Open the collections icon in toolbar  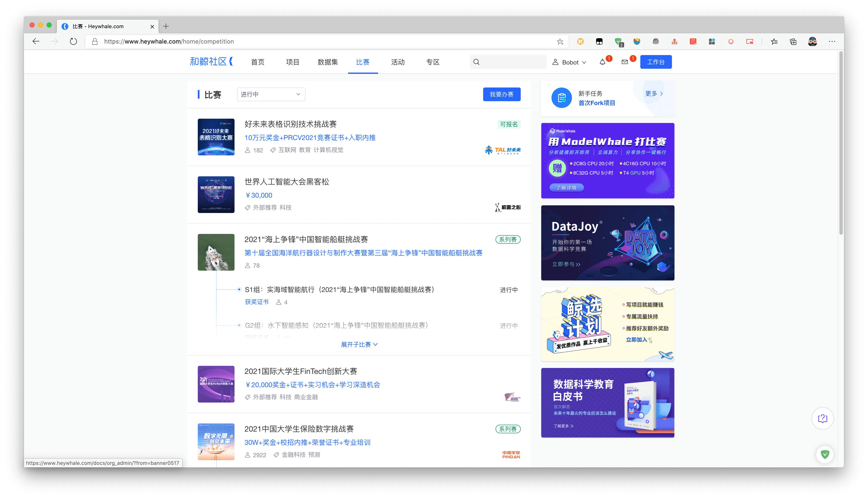[793, 41]
